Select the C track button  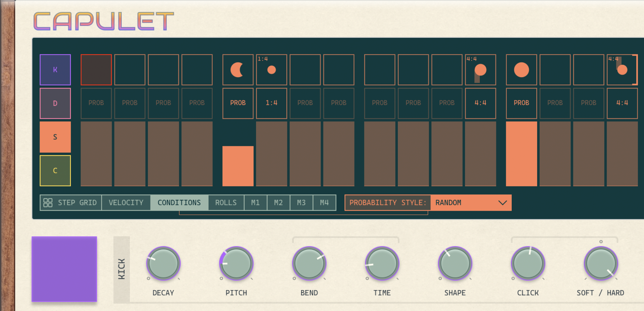click(x=55, y=171)
